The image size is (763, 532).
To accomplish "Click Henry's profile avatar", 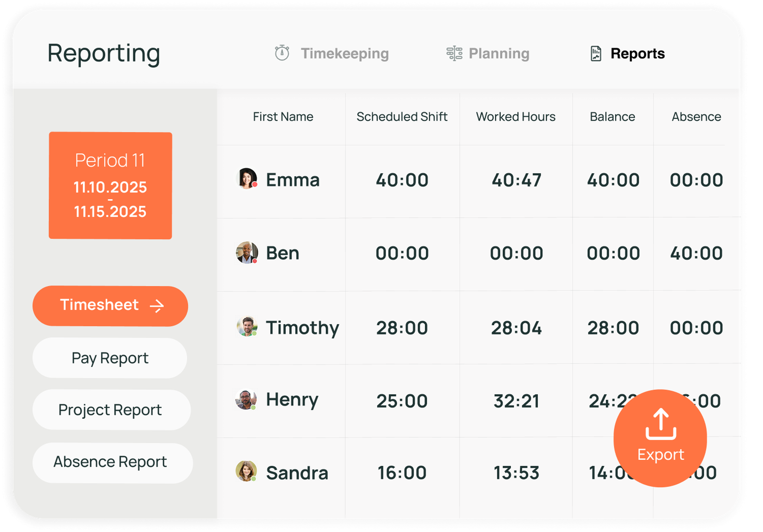I will [x=246, y=399].
